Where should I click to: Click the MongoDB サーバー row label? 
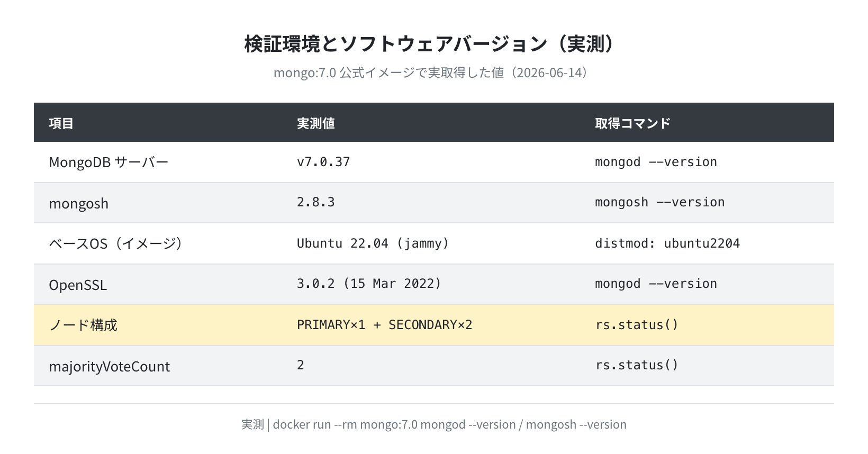click(108, 162)
